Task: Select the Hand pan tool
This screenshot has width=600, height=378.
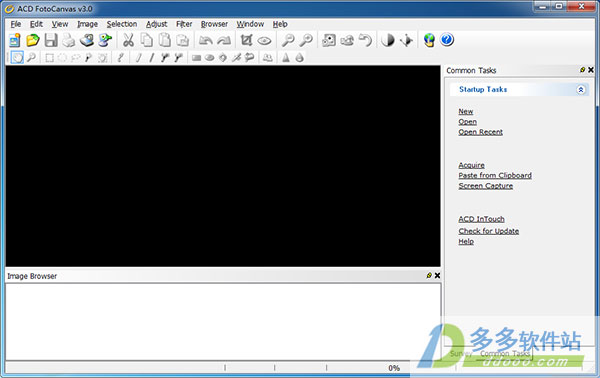Action: coord(17,58)
